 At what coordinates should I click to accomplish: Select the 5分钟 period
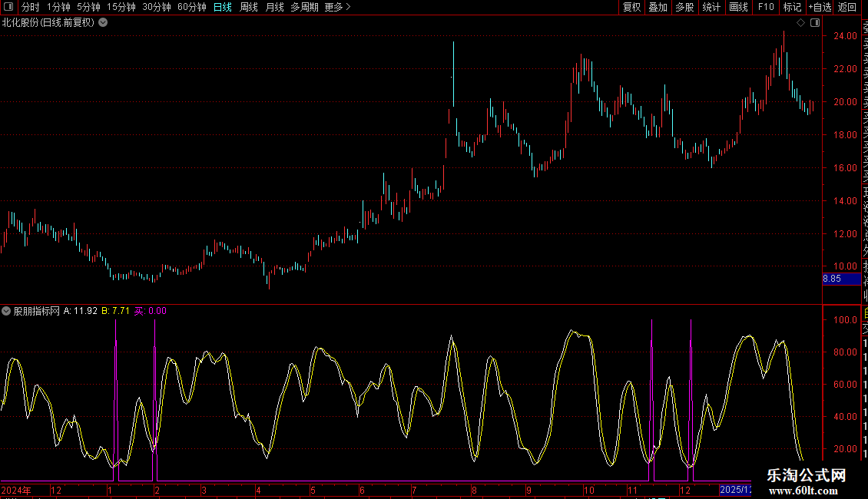[88, 7]
